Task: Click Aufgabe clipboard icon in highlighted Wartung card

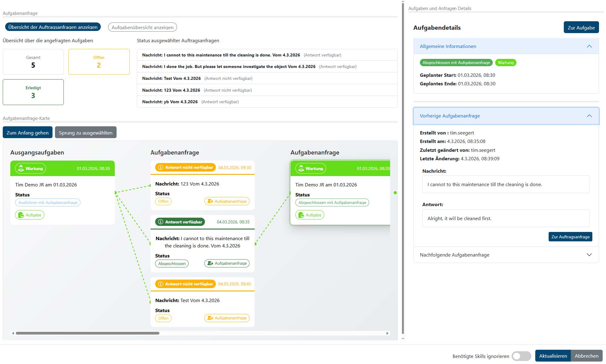Action: pyautogui.click(x=301, y=215)
